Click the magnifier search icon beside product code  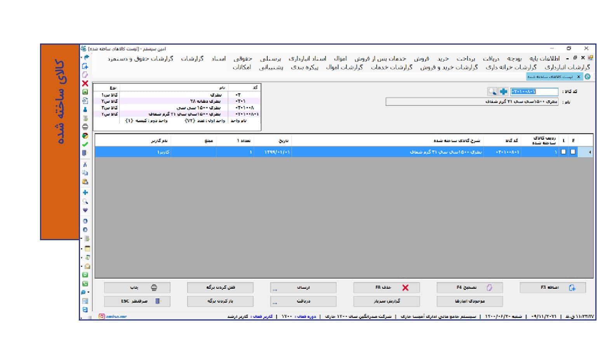(492, 92)
